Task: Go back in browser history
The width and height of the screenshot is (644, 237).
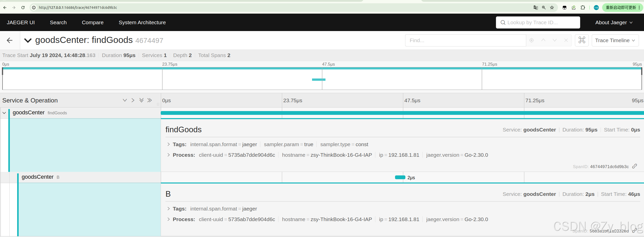Action: click(5, 8)
